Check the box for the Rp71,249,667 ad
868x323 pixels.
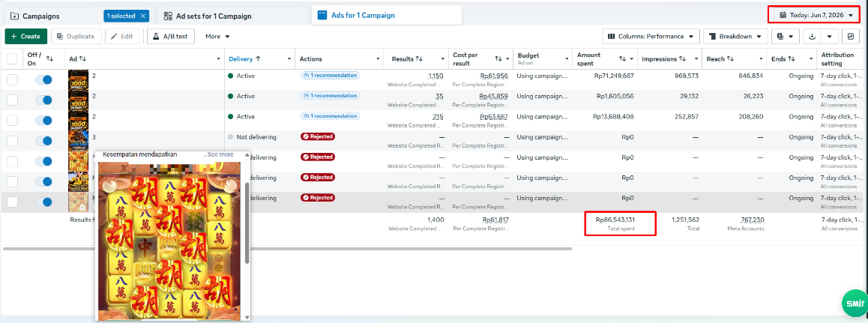tap(12, 79)
